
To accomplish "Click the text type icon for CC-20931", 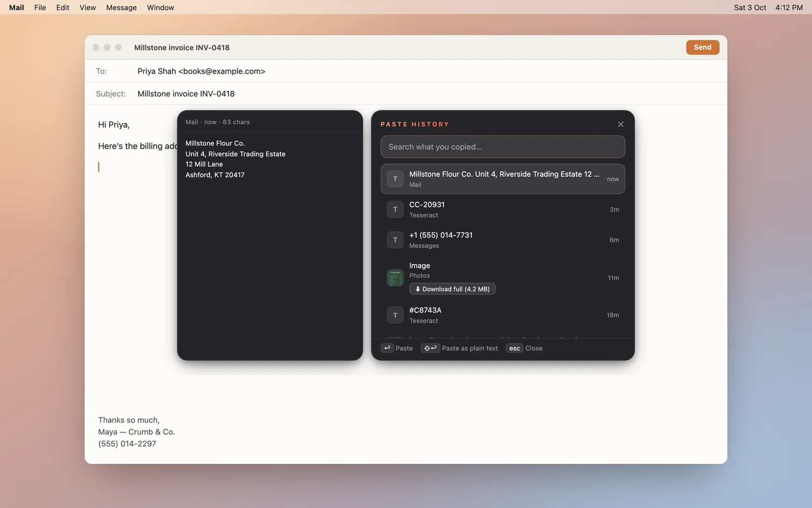I will (x=395, y=209).
